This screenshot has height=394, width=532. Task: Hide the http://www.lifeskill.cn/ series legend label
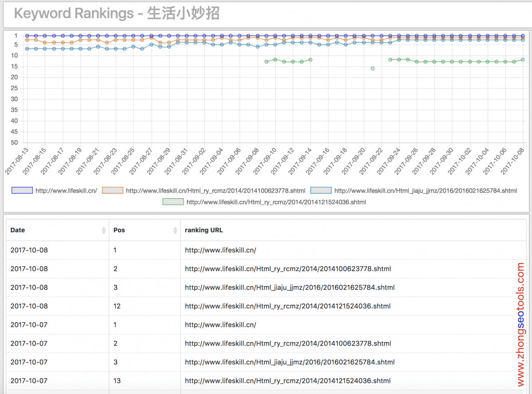coord(66,191)
